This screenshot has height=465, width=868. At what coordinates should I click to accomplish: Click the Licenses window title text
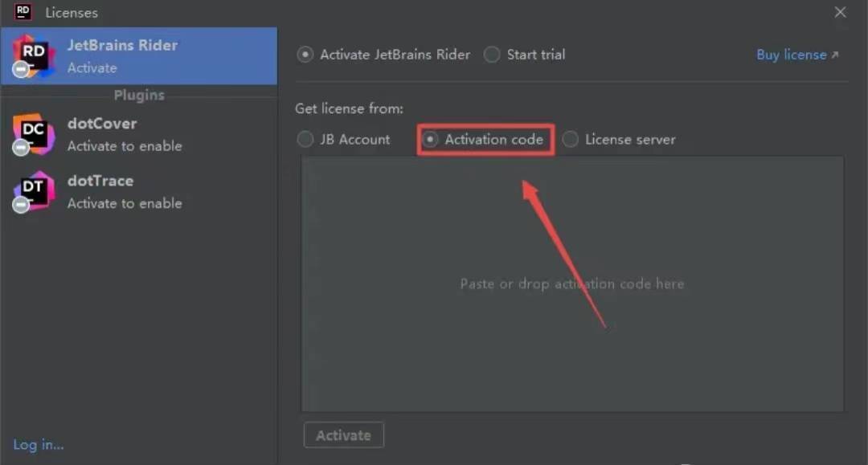point(72,12)
